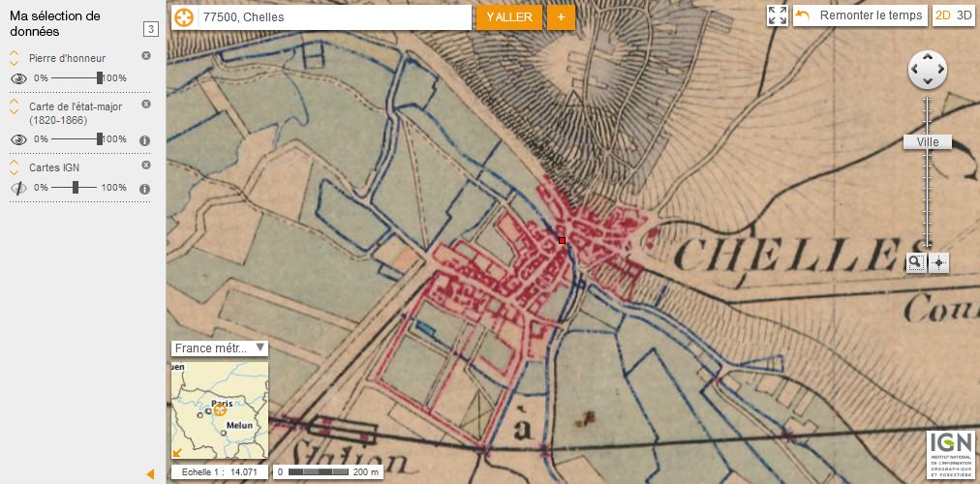Activate the center crosshair tool
This screenshot has width=980, height=484.
938,263
